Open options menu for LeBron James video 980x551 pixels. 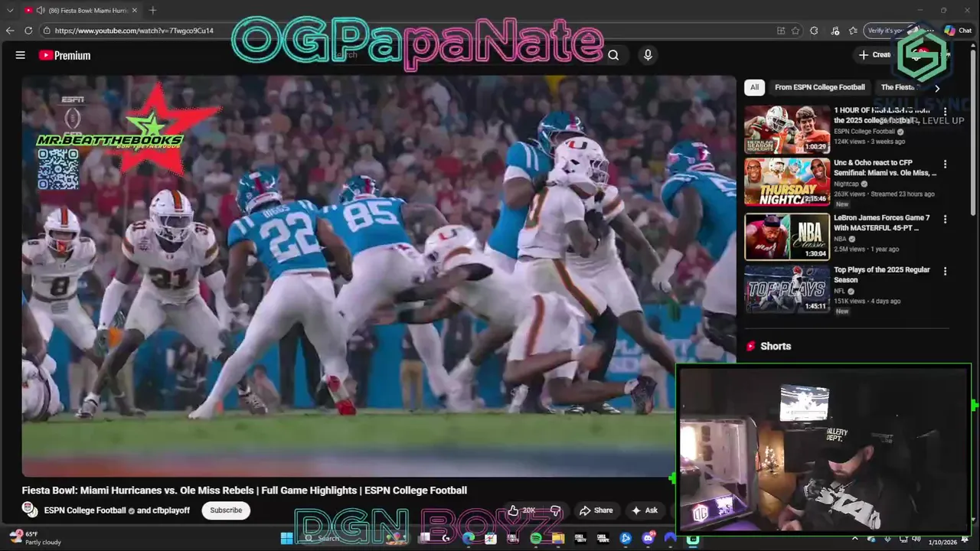945,219
